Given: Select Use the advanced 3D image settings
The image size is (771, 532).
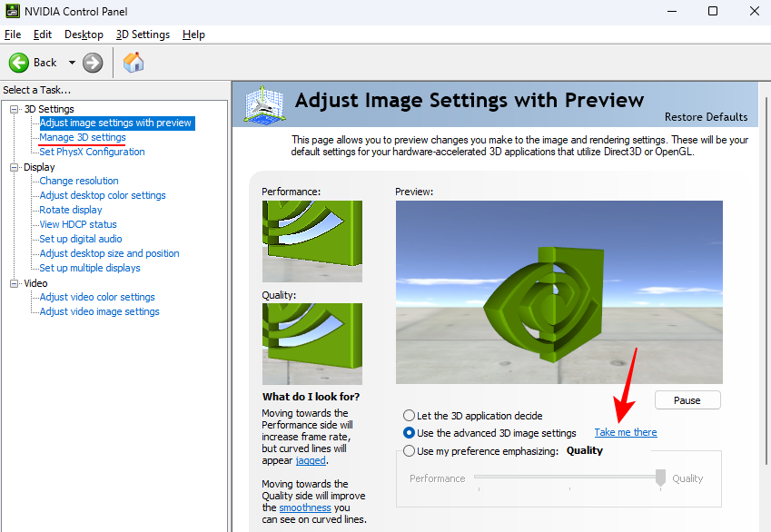Looking at the screenshot, I should click(410, 433).
